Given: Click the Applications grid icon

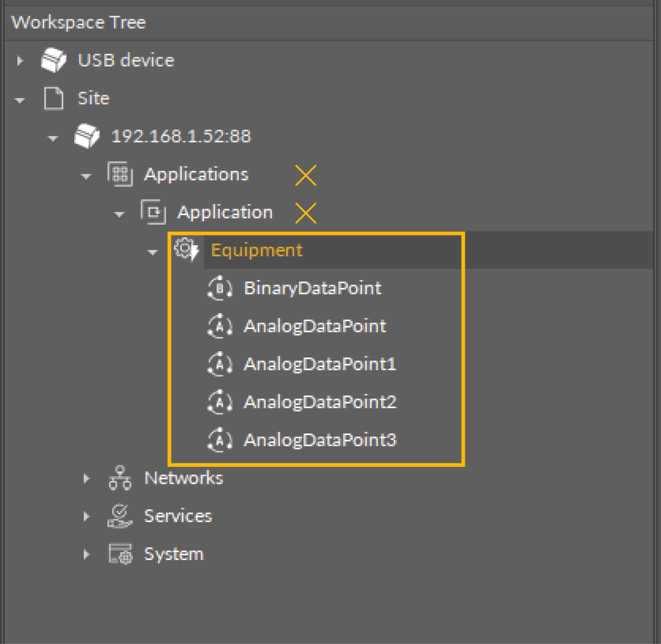Looking at the screenshot, I should coord(120,174).
